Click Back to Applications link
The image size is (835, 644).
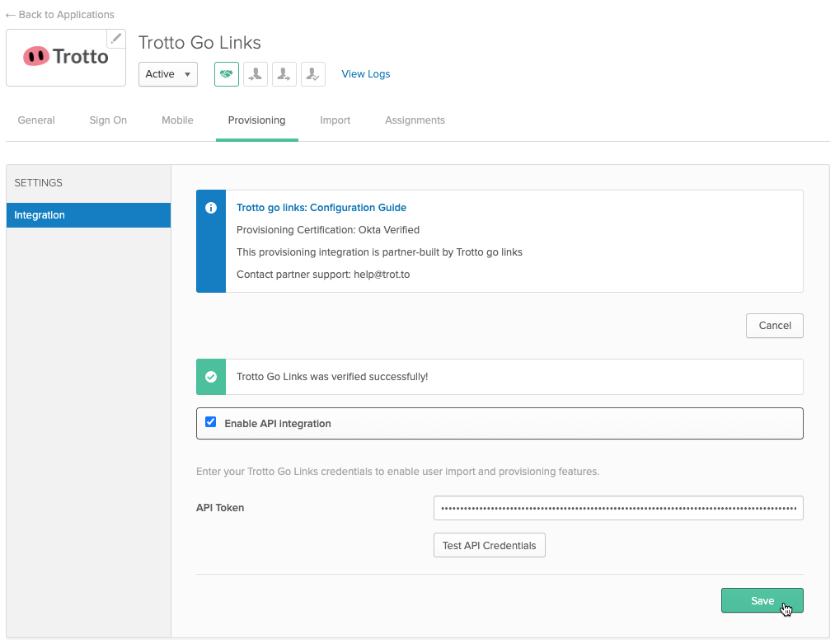pyautogui.click(x=59, y=14)
